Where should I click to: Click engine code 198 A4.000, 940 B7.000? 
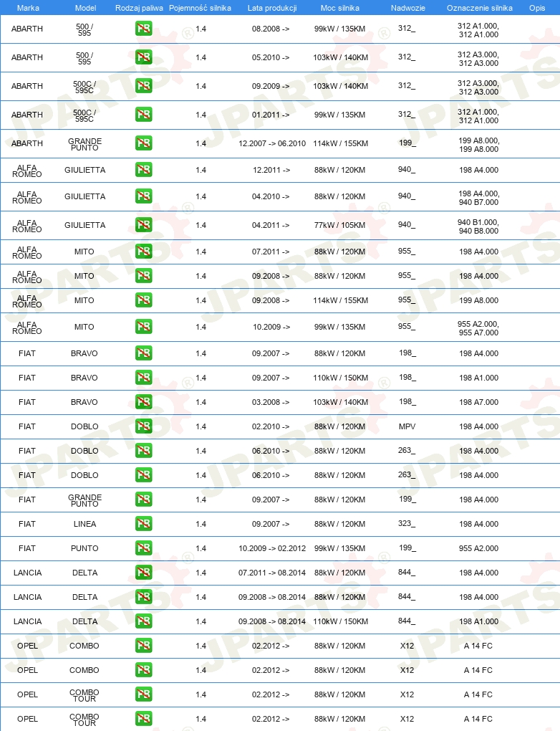point(478,198)
